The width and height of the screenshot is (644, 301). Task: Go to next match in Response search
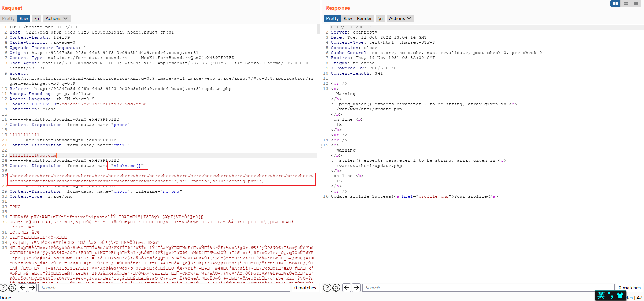356,288
